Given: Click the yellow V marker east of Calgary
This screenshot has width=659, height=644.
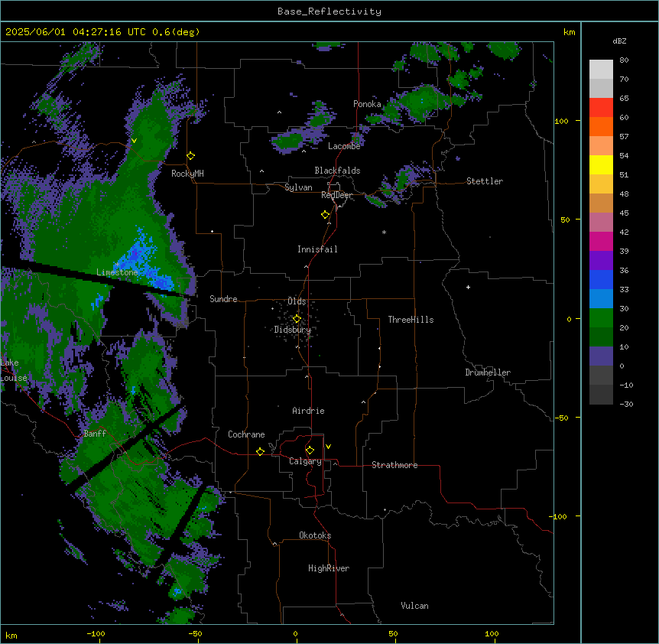Looking at the screenshot, I should click(x=328, y=447).
